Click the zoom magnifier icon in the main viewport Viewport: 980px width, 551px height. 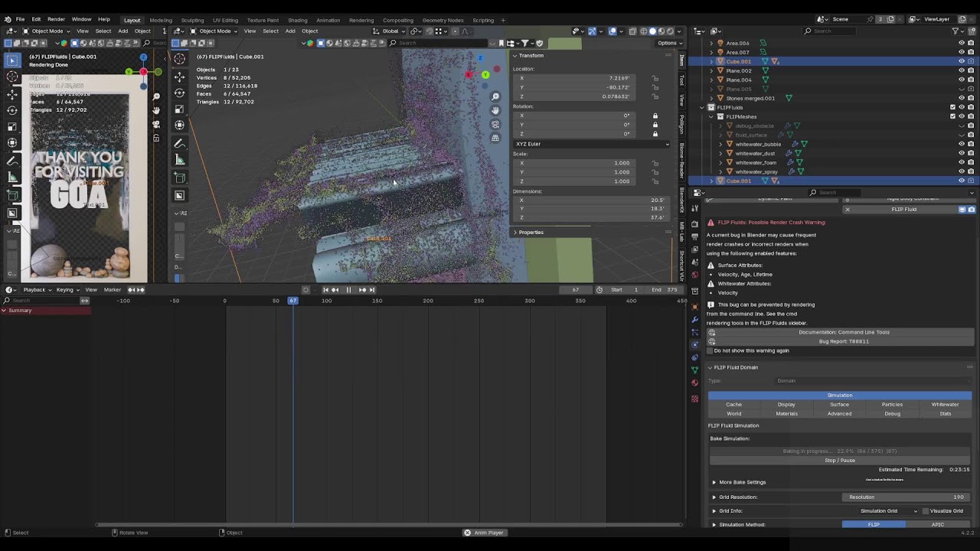coord(495,96)
